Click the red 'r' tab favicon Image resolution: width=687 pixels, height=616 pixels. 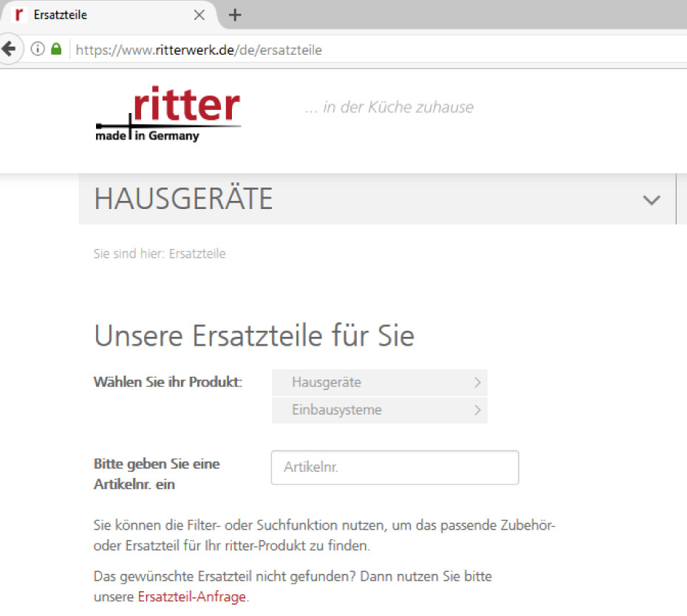click(20, 15)
